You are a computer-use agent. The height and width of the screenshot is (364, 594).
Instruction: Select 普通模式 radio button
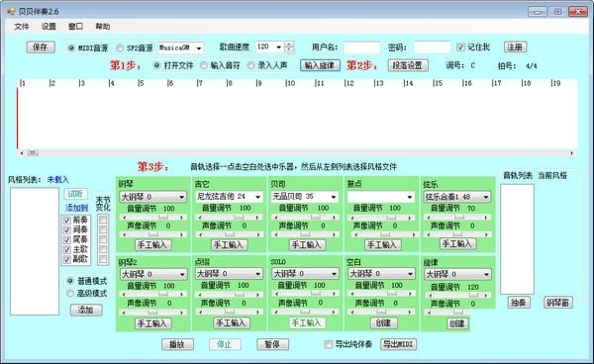point(70,281)
